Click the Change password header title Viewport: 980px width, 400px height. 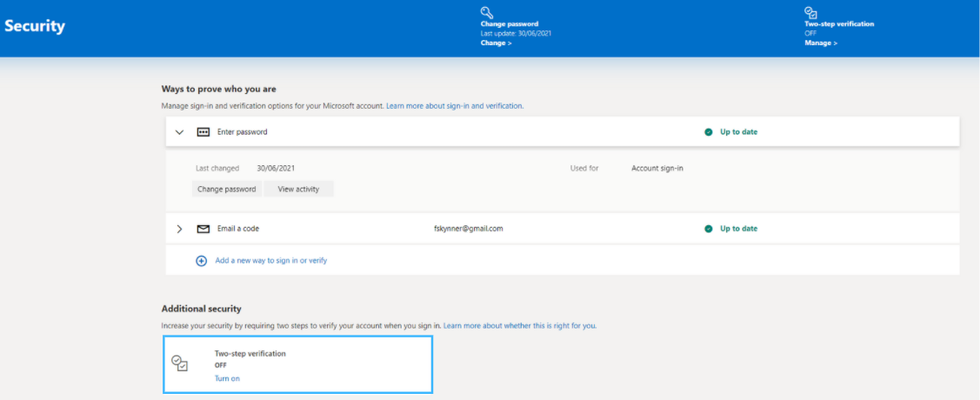[x=510, y=23]
